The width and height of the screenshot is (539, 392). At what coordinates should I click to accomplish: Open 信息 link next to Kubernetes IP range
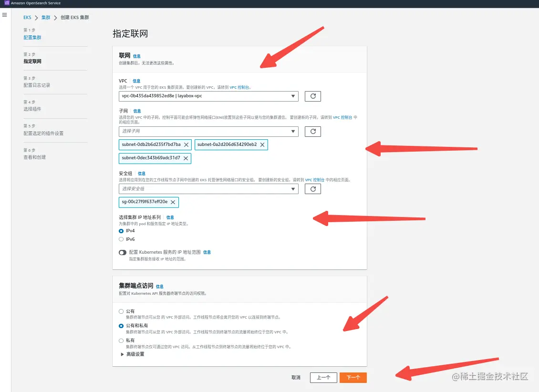click(x=207, y=252)
